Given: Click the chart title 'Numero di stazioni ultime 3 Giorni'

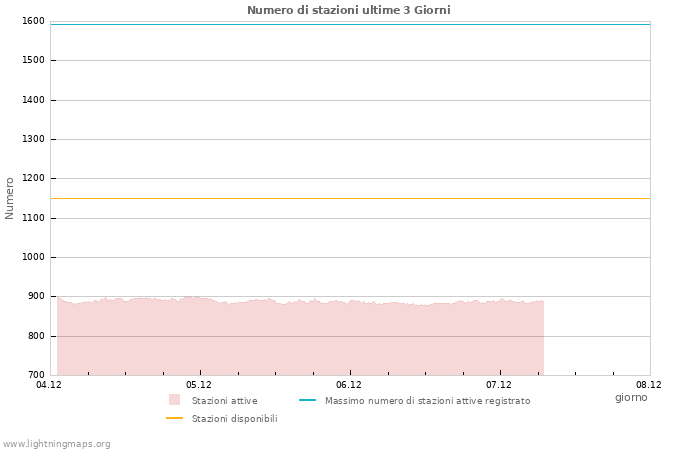Looking at the screenshot, I should coord(348,10).
